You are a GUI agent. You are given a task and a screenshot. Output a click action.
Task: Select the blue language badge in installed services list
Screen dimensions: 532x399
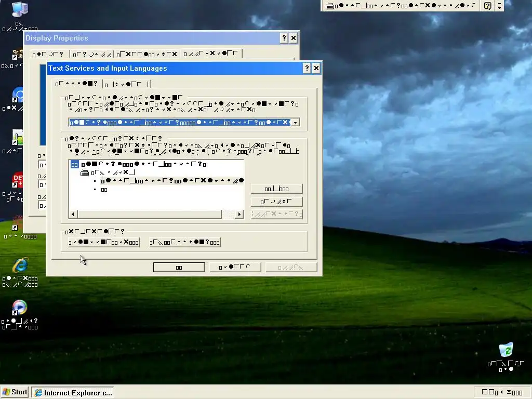point(75,165)
